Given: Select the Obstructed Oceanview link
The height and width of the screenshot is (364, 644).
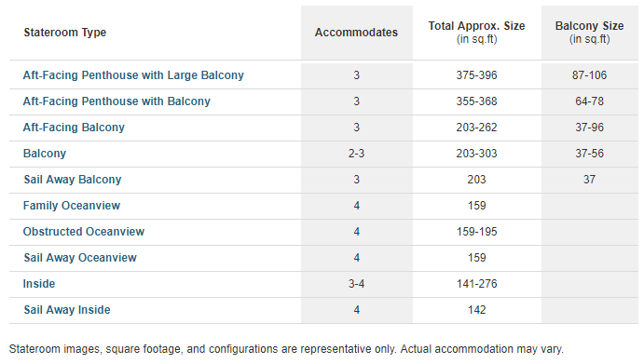Looking at the screenshot, I should (x=84, y=232).
